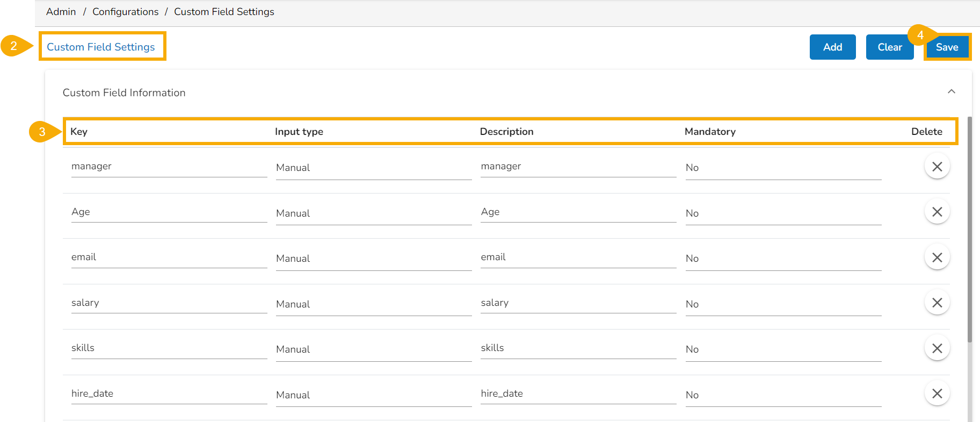Screen dimensions: 980x422
Task: Edit the Description field for skills
Action: [x=578, y=348]
